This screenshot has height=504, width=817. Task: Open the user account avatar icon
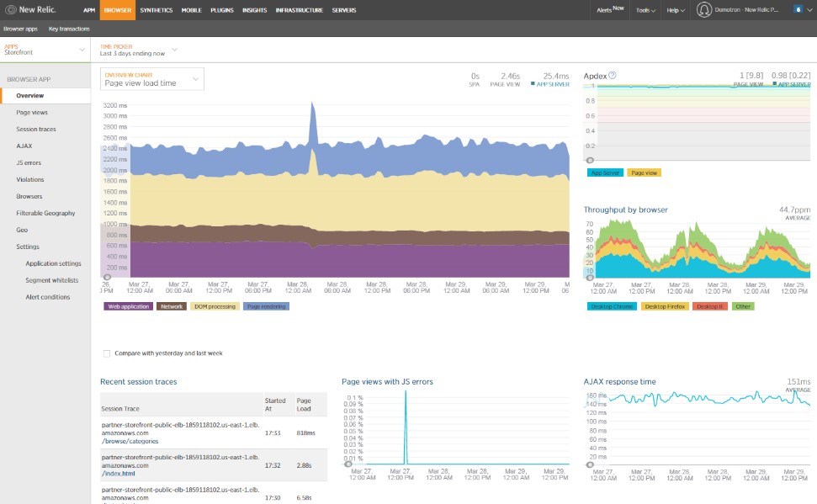(x=704, y=10)
